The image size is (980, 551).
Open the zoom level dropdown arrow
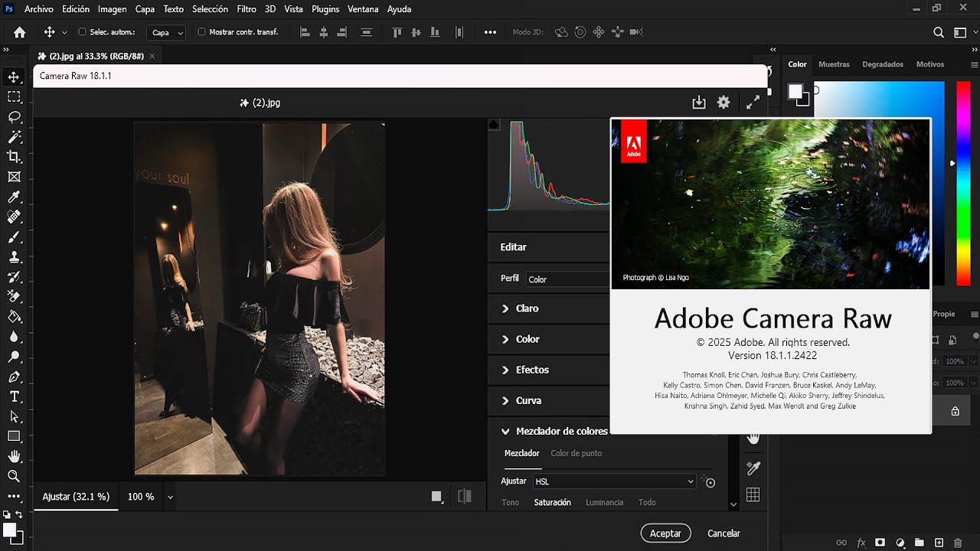(x=170, y=497)
